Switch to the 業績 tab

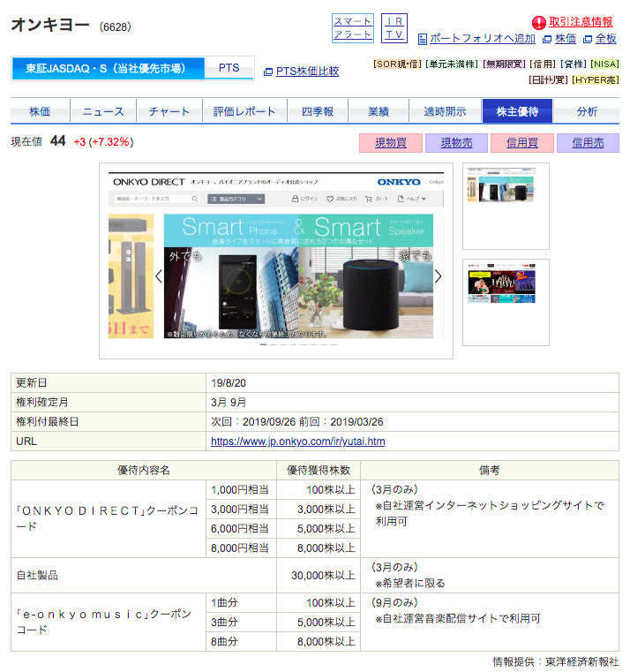(x=379, y=111)
